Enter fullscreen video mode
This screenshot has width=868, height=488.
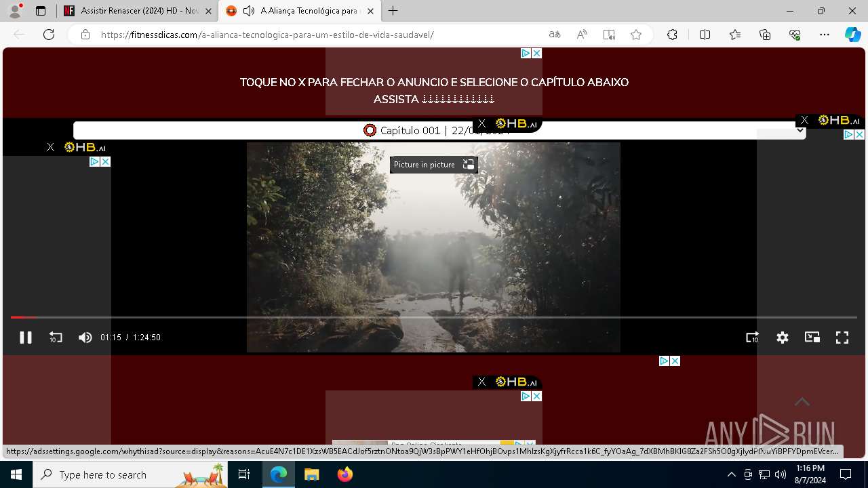pyautogui.click(x=842, y=338)
